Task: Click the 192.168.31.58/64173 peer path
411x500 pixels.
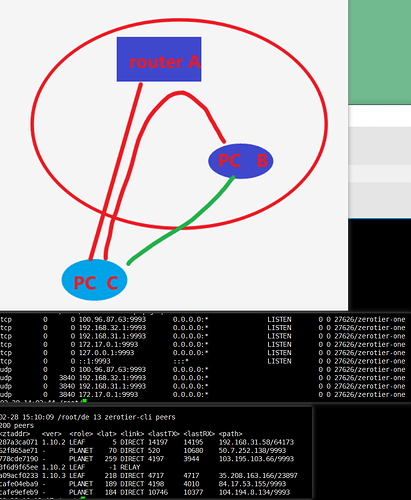Action: tap(256, 442)
